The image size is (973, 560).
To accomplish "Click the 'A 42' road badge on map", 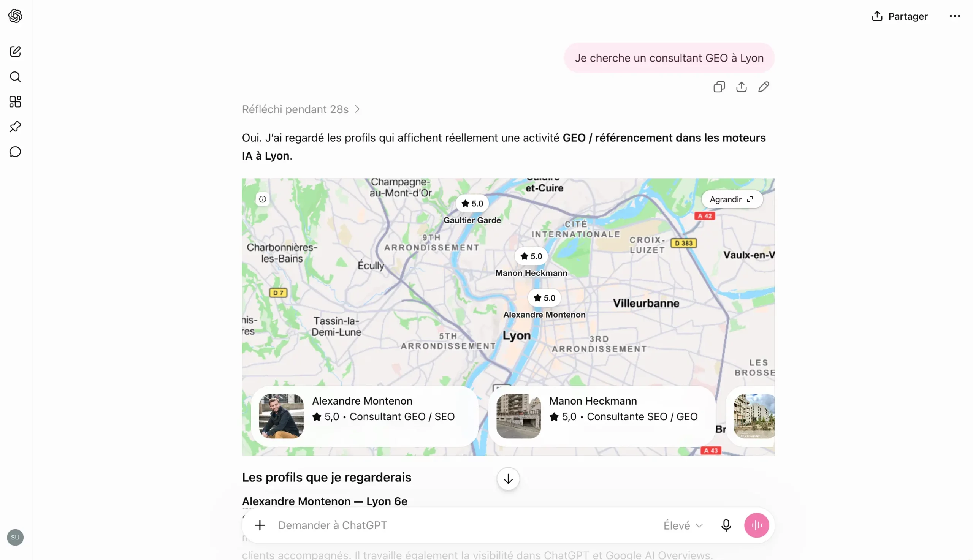I will tap(704, 216).
